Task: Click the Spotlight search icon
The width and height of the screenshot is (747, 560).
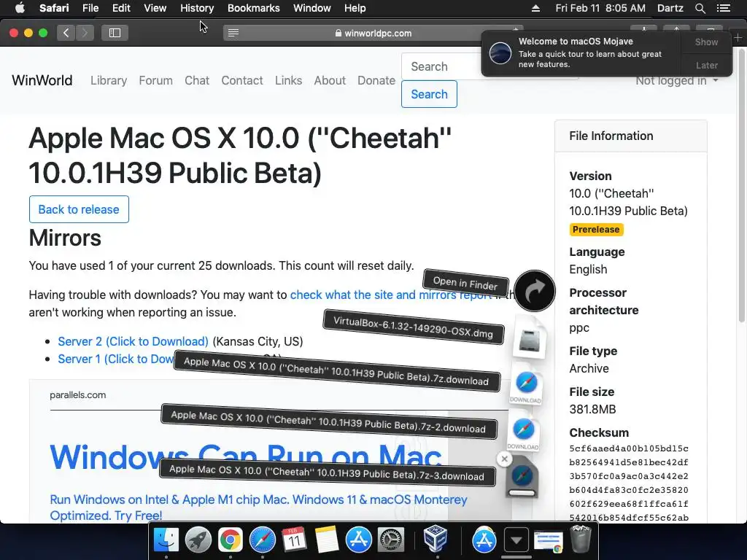Action: click(700, 8)
